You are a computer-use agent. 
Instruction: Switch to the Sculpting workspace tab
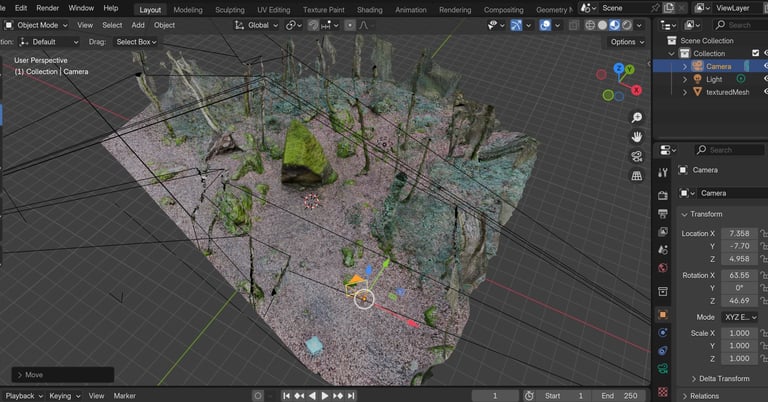230,10
